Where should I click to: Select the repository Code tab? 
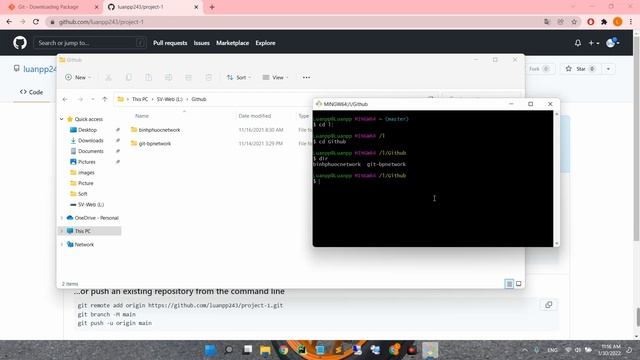click(31, 92)
